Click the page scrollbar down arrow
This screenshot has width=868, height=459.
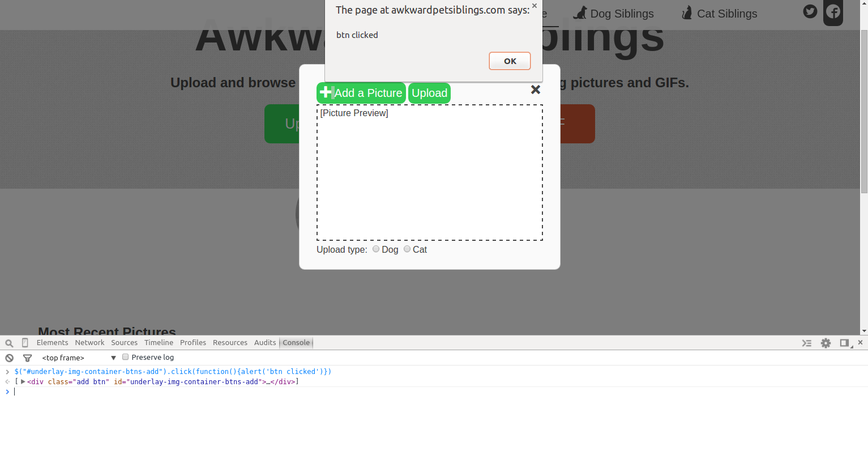pos(863,331)
